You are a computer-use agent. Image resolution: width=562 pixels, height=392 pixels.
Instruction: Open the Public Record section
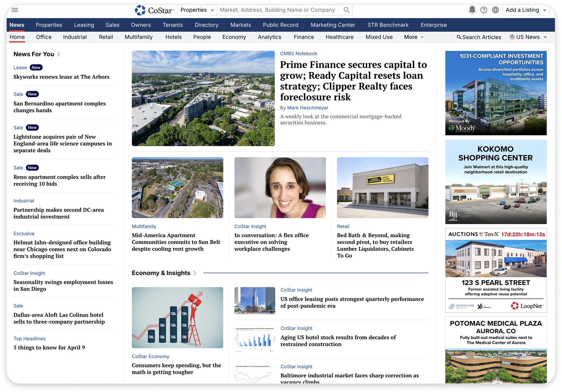tap(280, 25)
